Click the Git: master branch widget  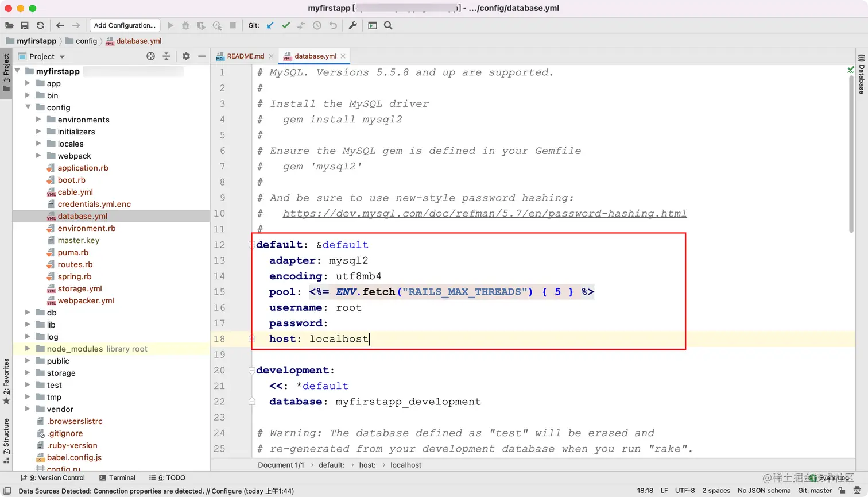point(815,491)
